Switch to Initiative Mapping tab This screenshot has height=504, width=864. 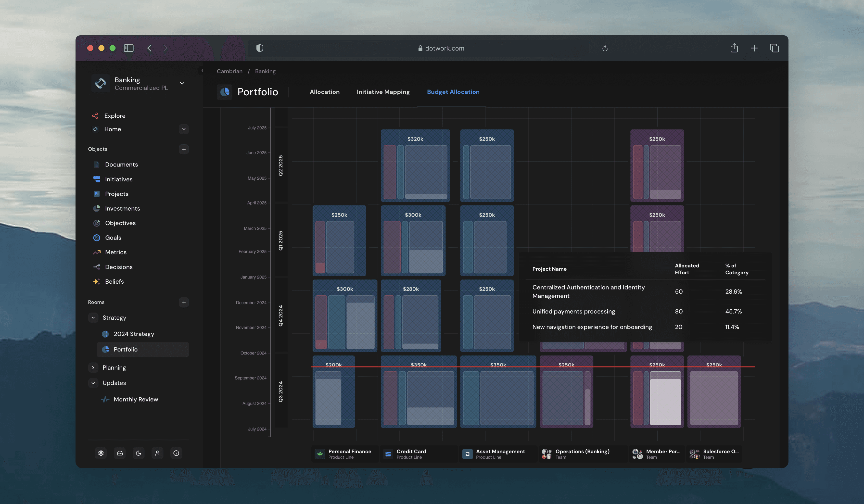pyautogui.click(x=383, y=92)
